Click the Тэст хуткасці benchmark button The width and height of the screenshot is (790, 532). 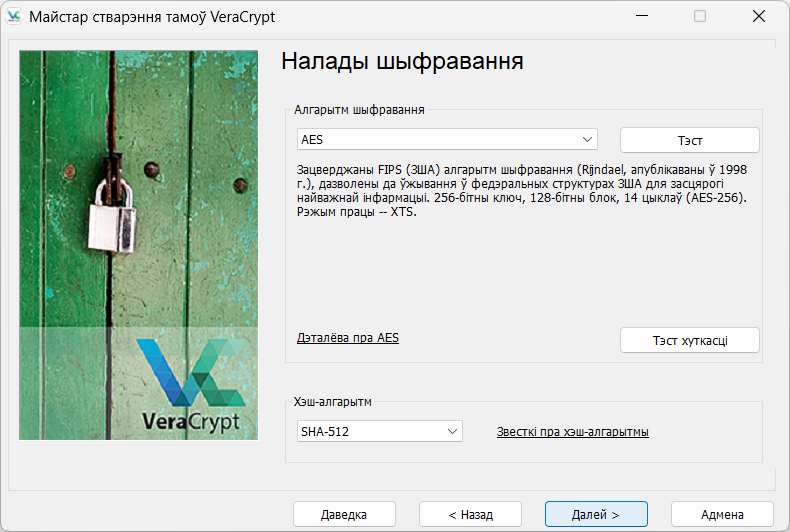coord(690,341)
